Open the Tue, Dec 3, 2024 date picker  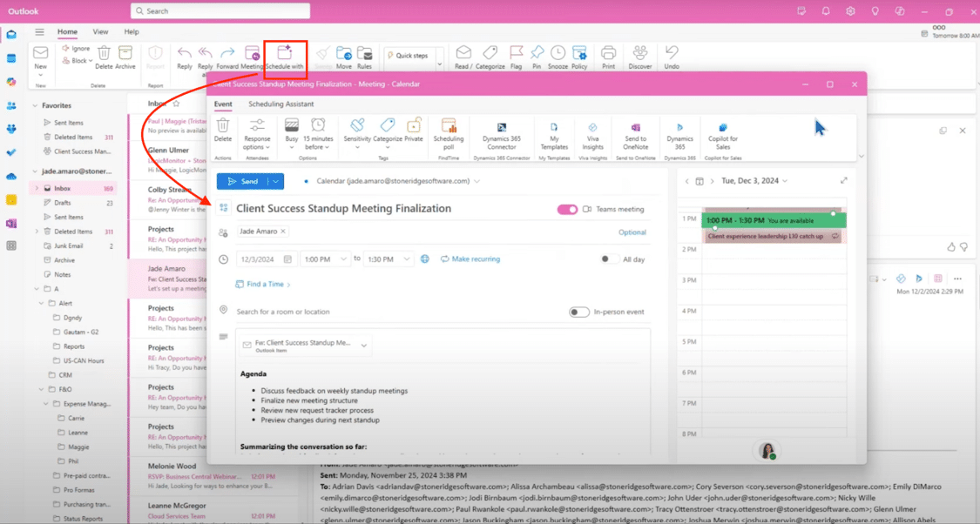tap(754, 181)
